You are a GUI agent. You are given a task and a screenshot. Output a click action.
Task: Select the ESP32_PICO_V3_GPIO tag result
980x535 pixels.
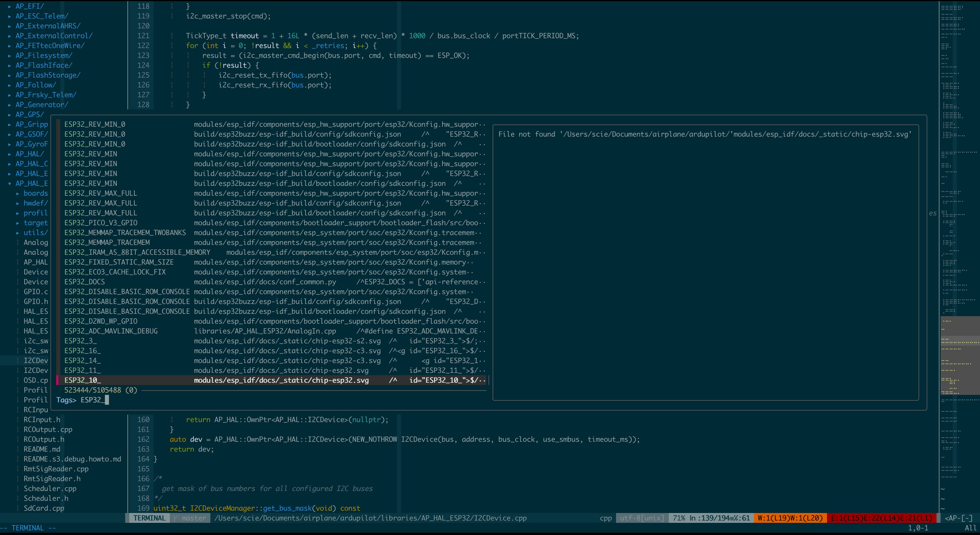coord(272,223)
